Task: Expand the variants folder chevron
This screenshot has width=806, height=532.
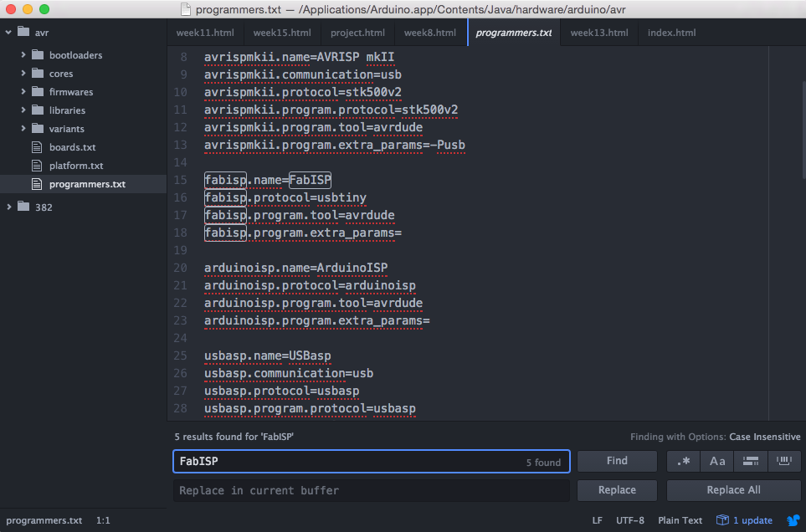Action: 23,128
